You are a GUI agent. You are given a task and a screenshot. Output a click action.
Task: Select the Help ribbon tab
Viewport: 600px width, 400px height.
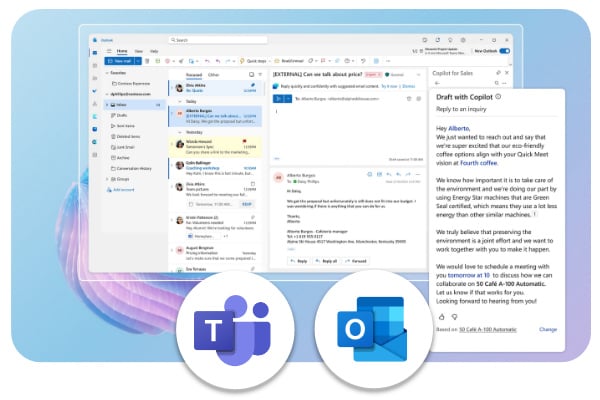click(x=154, y=51)
